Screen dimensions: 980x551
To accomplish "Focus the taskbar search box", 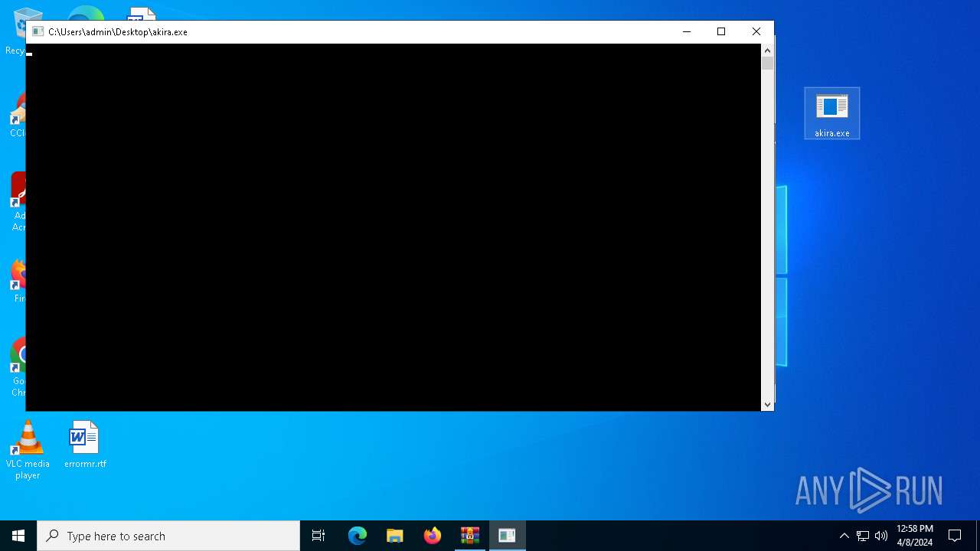I will click(x=168, y=536).
